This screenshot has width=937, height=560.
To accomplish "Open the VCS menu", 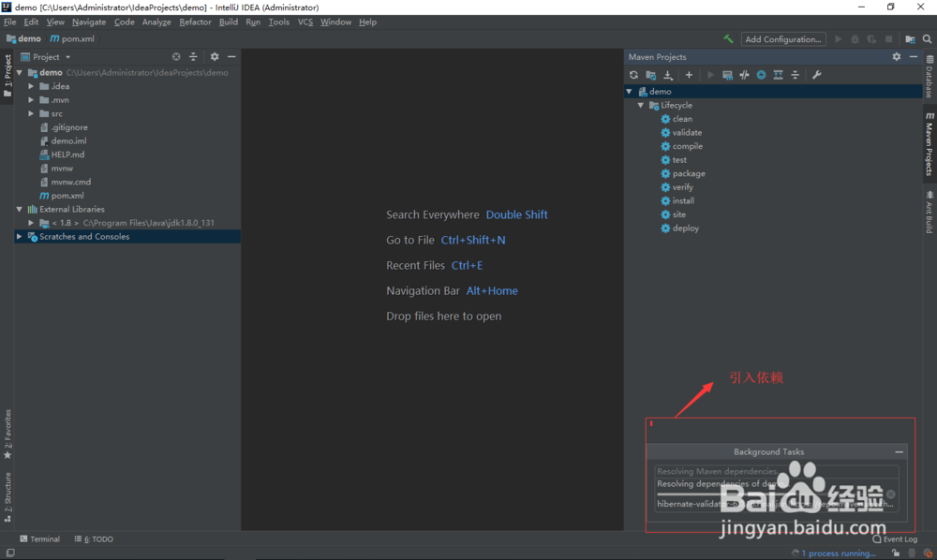I will click(305, 22).
